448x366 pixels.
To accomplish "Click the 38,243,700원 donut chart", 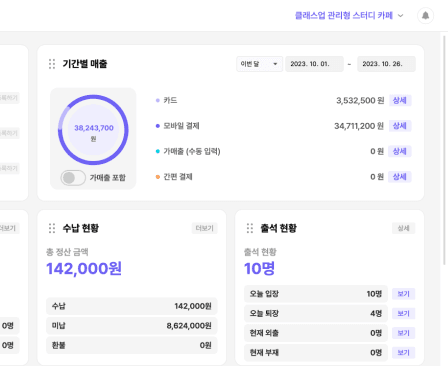I will pos(93,130).
